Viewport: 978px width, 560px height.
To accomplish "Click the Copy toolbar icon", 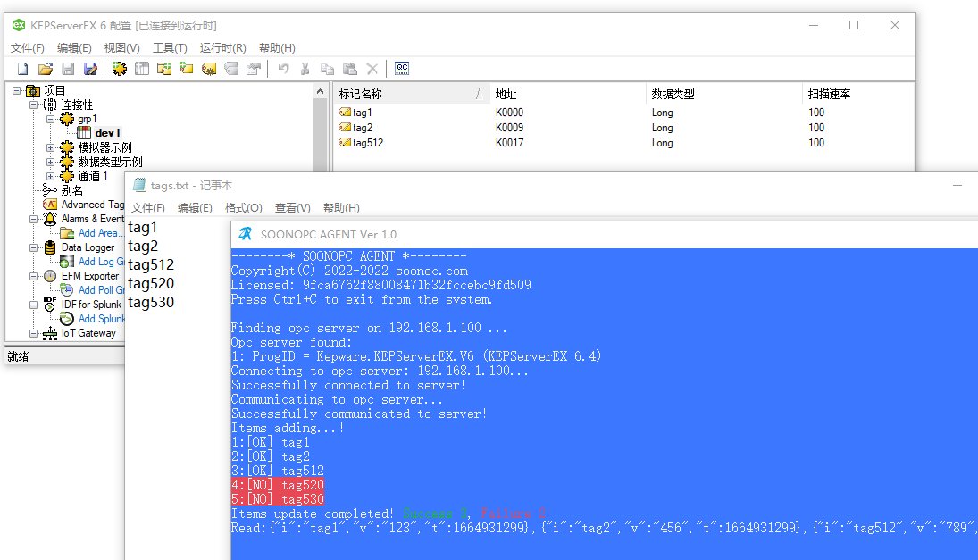I will (328, 69).
